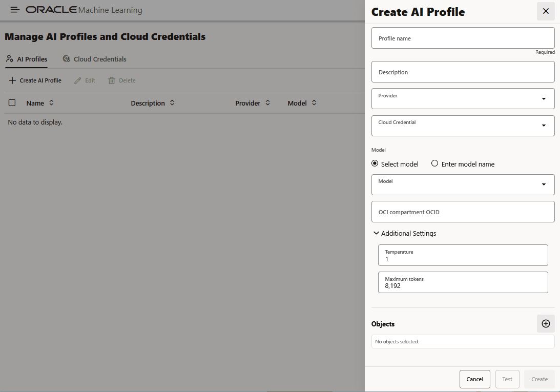This screenshot has width=560, height=392.
Task: Click the Model column header text
Action: pos(297,103)
